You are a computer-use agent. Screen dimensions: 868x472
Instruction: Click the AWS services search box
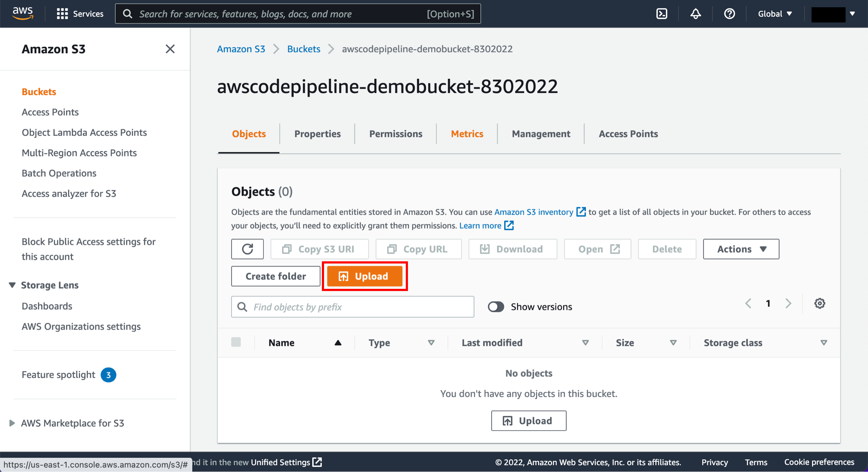point(298,14)
